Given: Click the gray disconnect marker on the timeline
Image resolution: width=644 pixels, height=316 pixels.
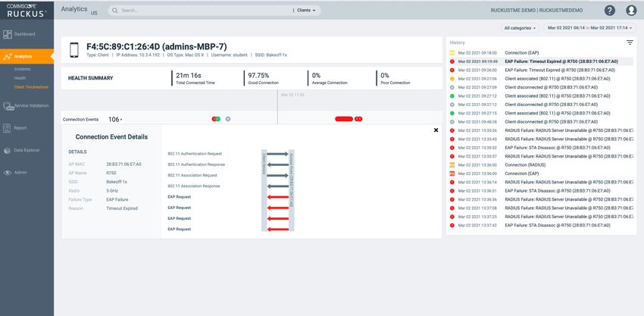Looking at the screenshot, I should pos(228,119).
